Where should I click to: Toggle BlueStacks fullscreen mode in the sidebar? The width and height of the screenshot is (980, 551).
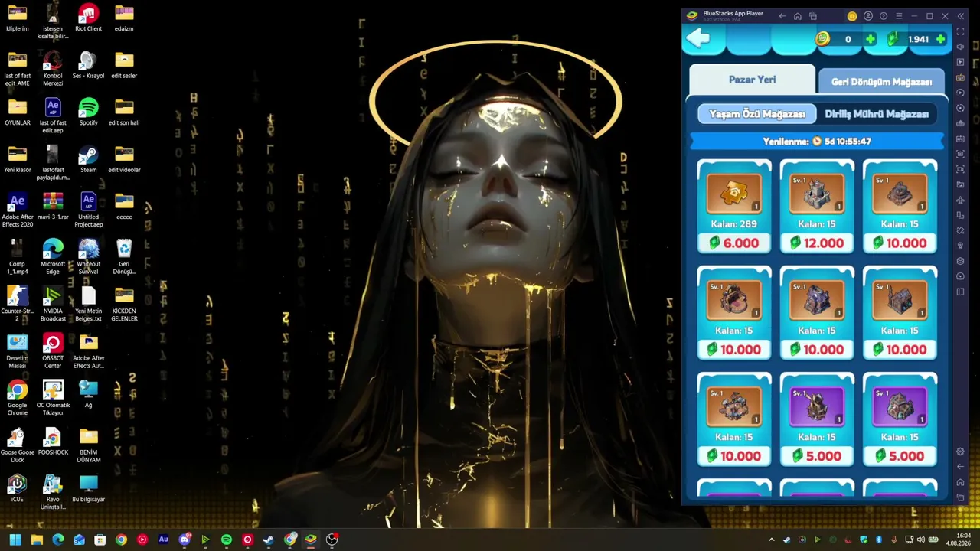(x=961, y=31)
